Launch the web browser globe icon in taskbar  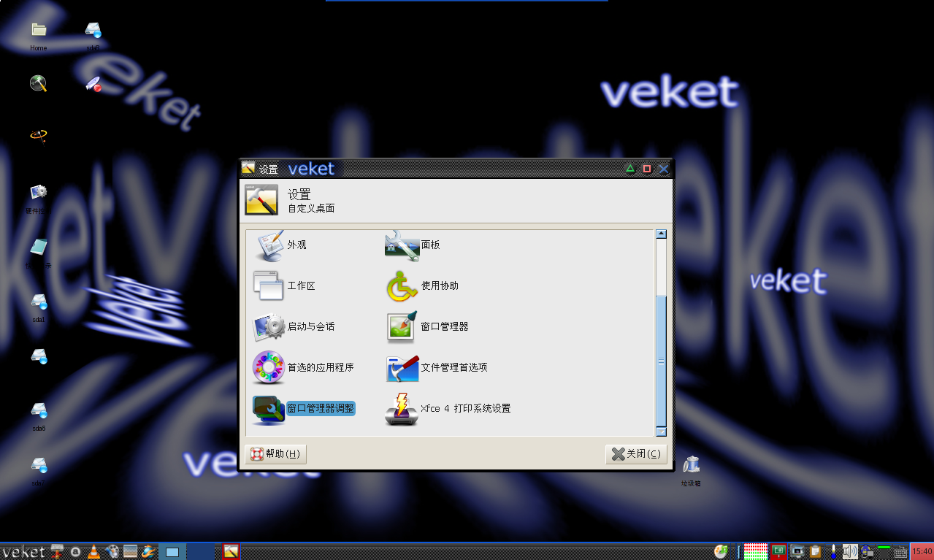[148, 551]
